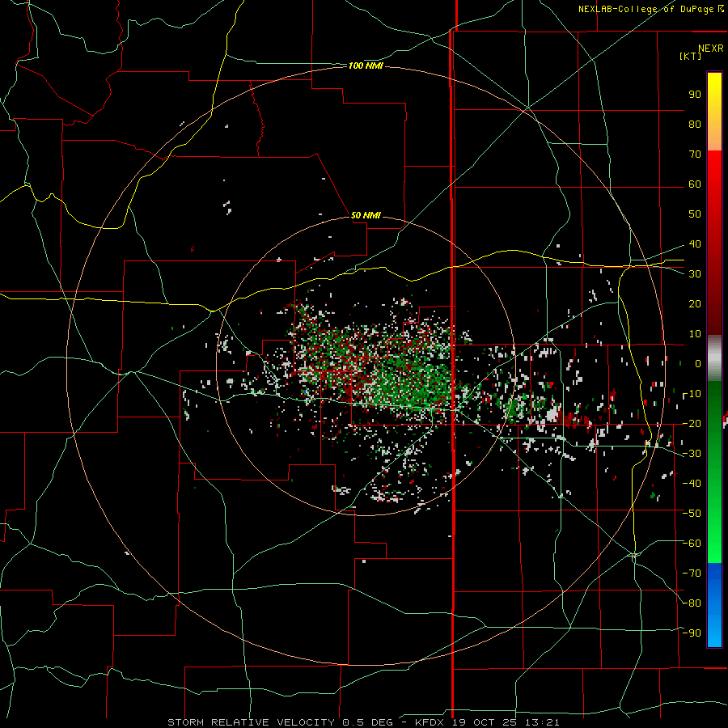Click the -80 value on velocity scale
This screenshot has width=728, height=728.
[x=692, y=603]
